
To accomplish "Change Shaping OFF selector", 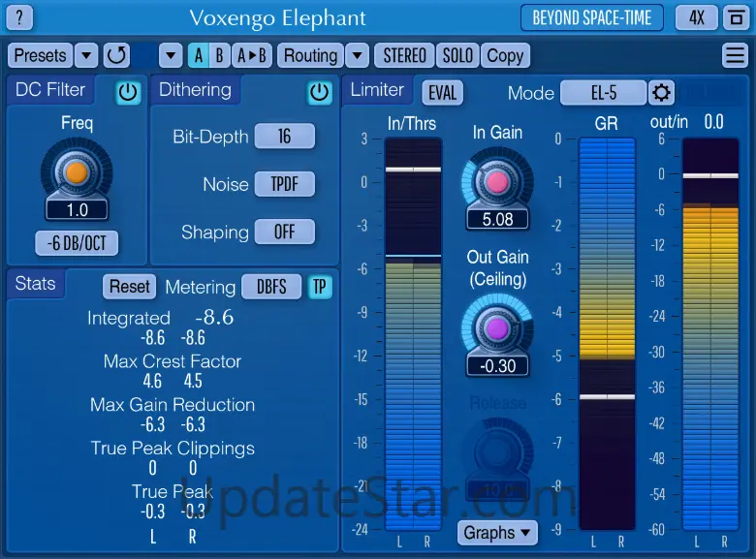I will 284,232.
